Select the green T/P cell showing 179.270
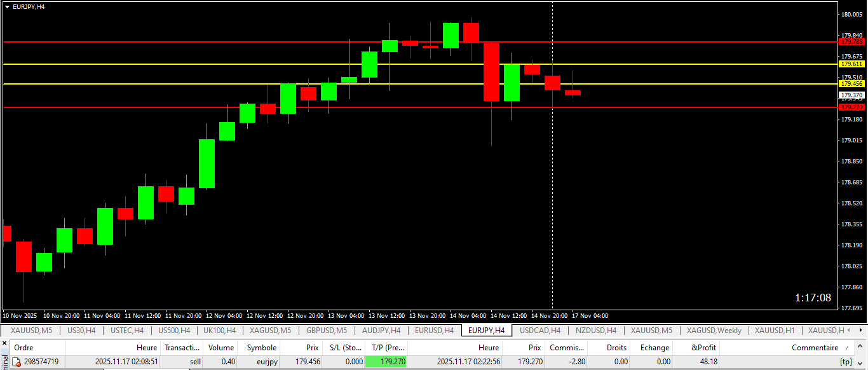This screenshot has height=370, width=868. 386,362
